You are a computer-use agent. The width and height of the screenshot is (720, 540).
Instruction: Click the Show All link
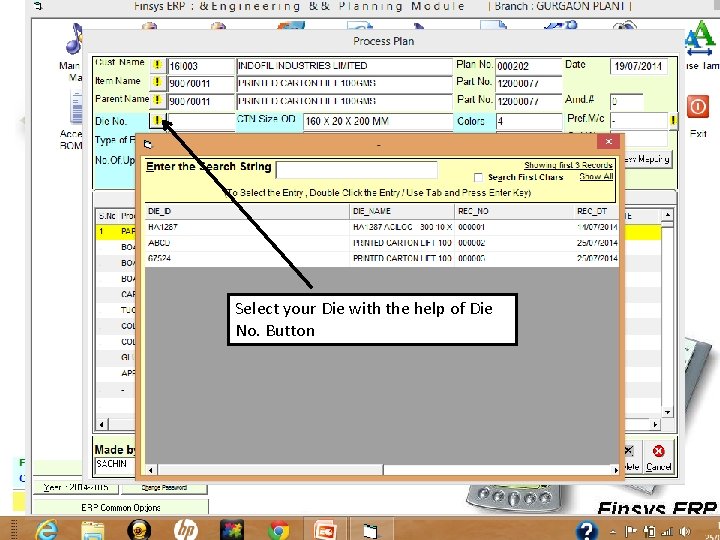click(596, 177)
